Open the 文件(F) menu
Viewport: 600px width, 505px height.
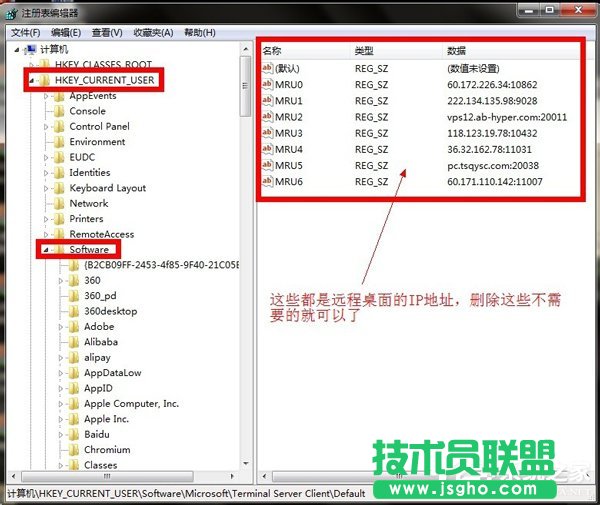tap(25, 33)
